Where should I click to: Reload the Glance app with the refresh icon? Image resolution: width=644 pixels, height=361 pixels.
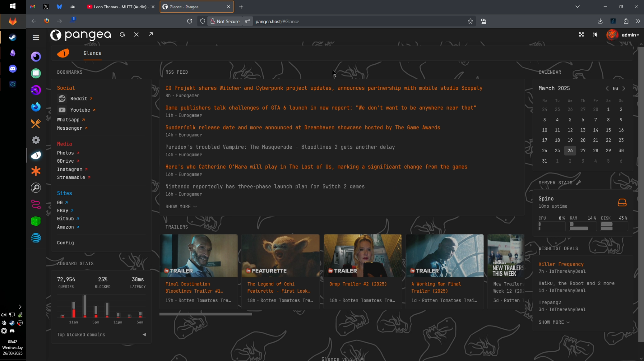click(122, 34)
